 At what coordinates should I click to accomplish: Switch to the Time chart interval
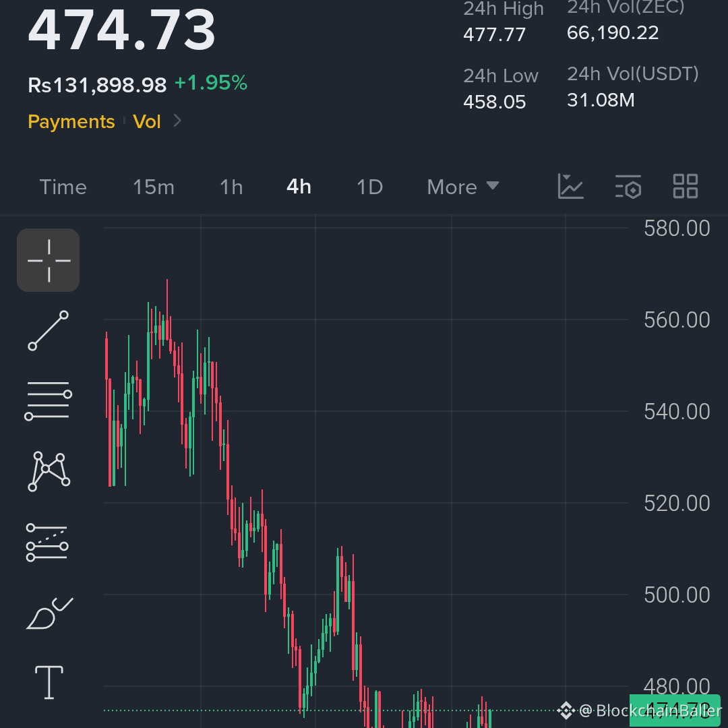(x=63, y=187)
